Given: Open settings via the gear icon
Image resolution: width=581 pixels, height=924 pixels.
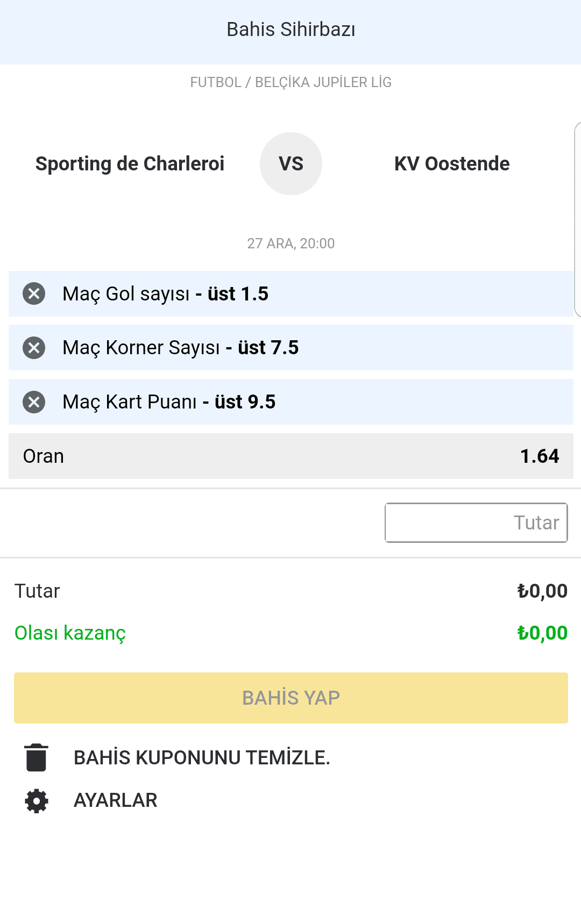Looking at the screenshot, I should (37, 801).
